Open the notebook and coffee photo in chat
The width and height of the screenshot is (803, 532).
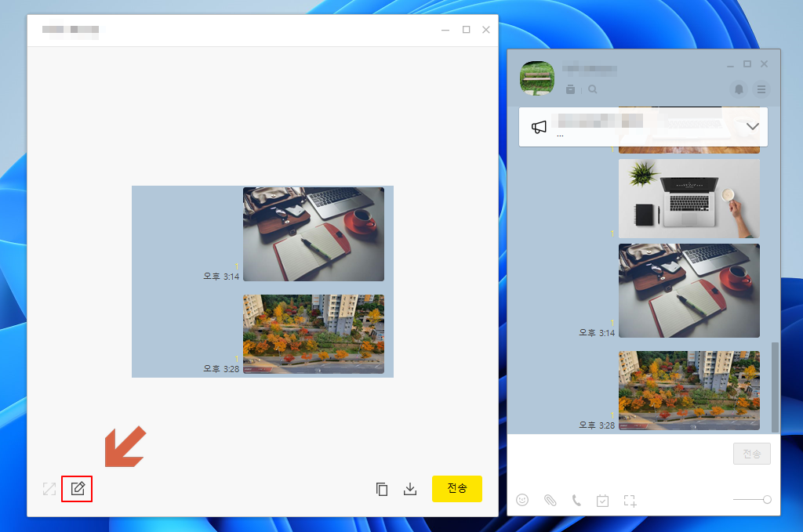pos(689,291)
